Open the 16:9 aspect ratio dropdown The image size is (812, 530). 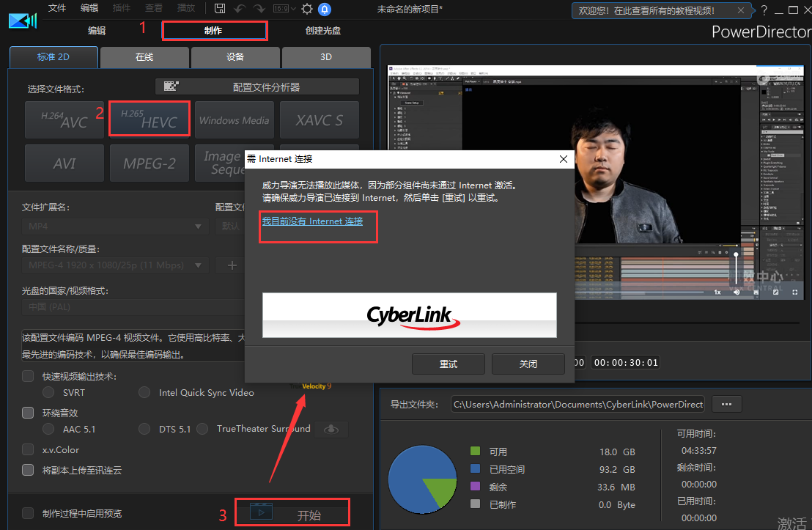(284, 9)
